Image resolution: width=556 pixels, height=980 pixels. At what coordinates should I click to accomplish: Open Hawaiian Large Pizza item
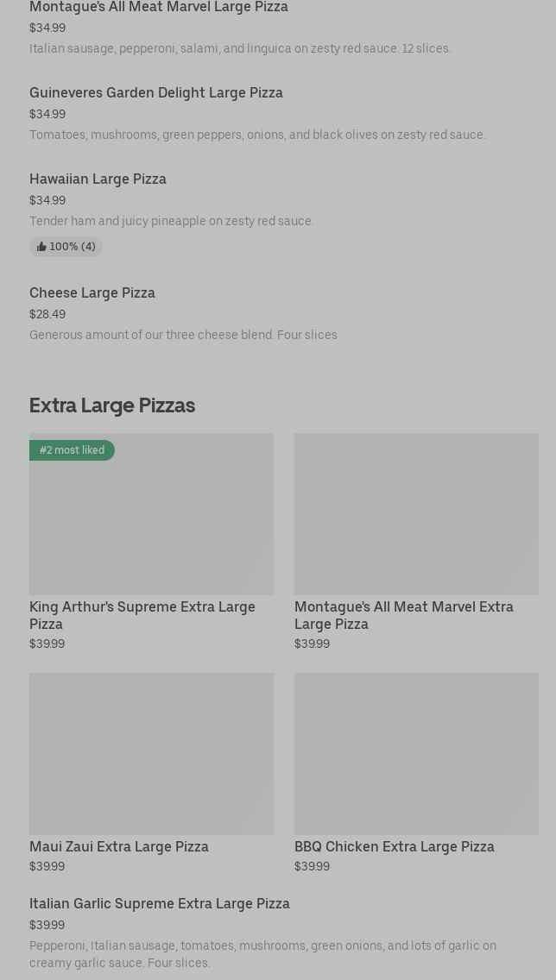tap(98, 179)
